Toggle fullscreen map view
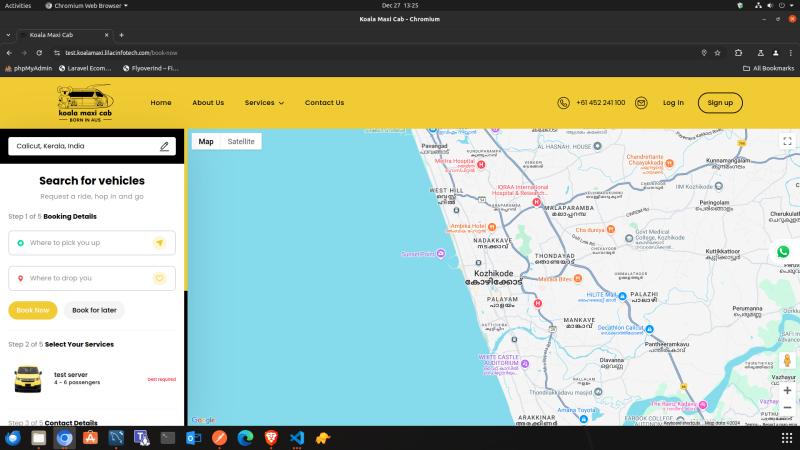This screenshot has width=800, height=450. [x=787, y=142]
